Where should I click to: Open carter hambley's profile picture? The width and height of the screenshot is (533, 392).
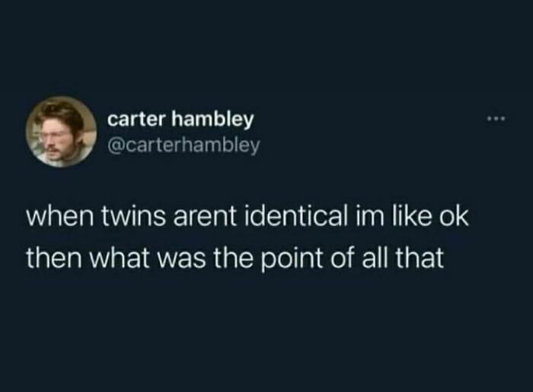(61, 132)
